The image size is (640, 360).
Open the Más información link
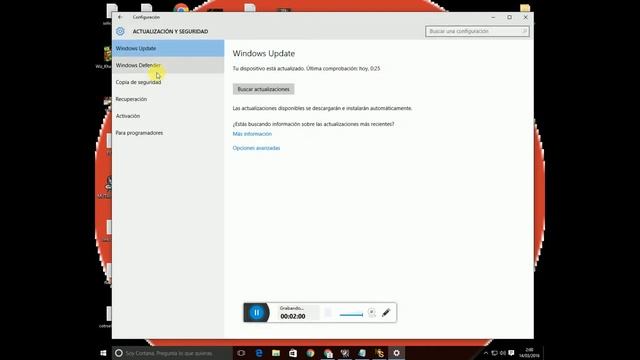coord(252,134)
